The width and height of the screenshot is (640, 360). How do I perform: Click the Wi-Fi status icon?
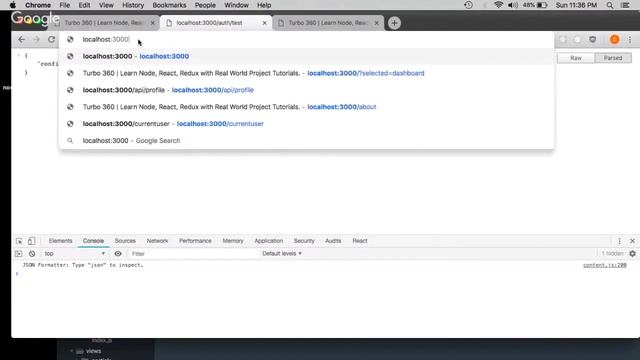click(x=498, y=5)
